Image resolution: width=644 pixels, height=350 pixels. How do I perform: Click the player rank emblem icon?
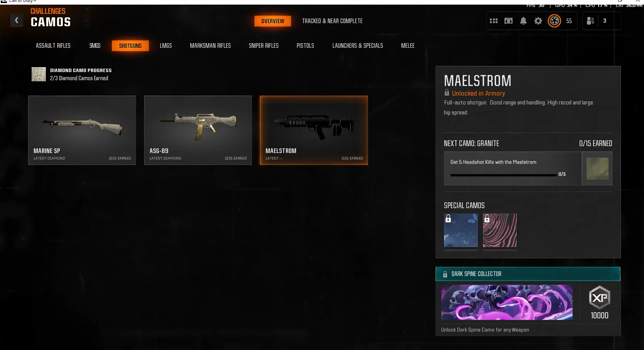point(554,21)
